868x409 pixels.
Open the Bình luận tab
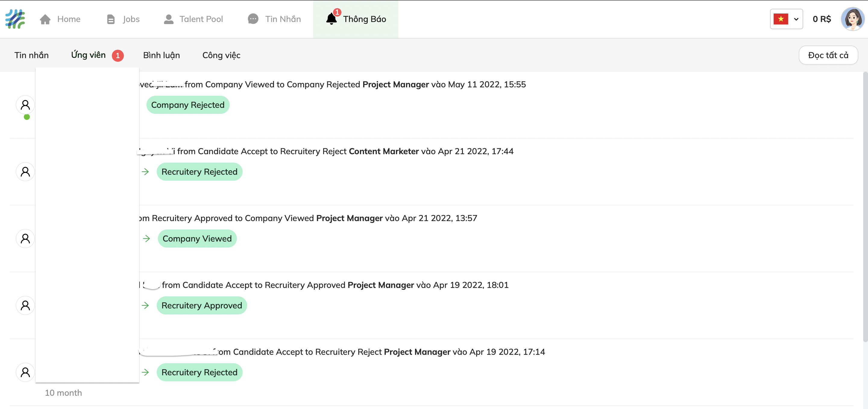click(162, 55)
